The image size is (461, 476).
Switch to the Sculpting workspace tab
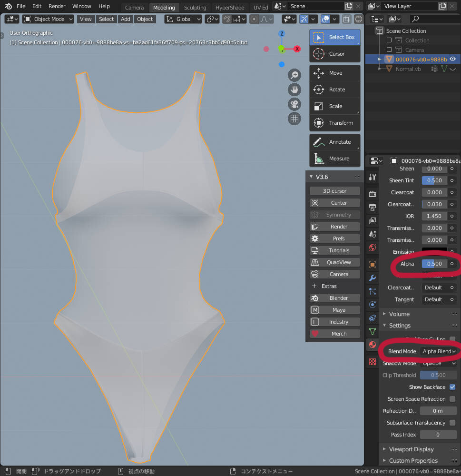195,7
